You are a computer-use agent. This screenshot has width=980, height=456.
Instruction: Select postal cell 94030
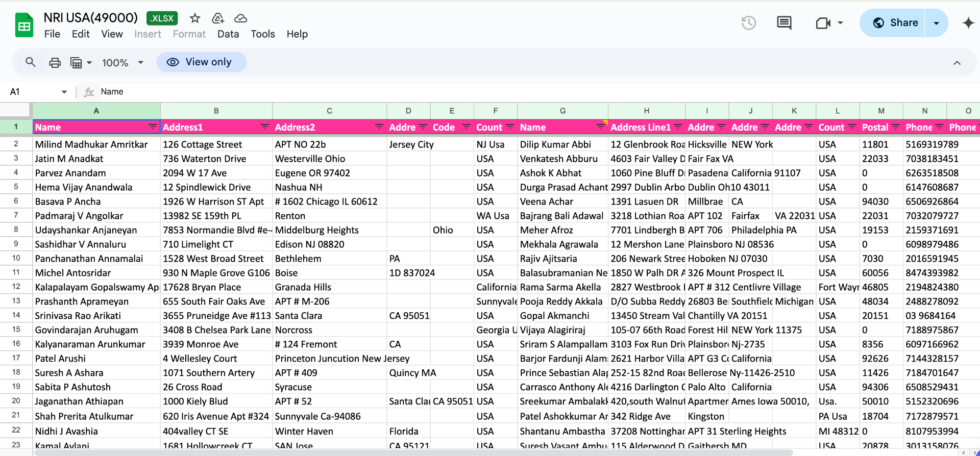pos(881,201)
